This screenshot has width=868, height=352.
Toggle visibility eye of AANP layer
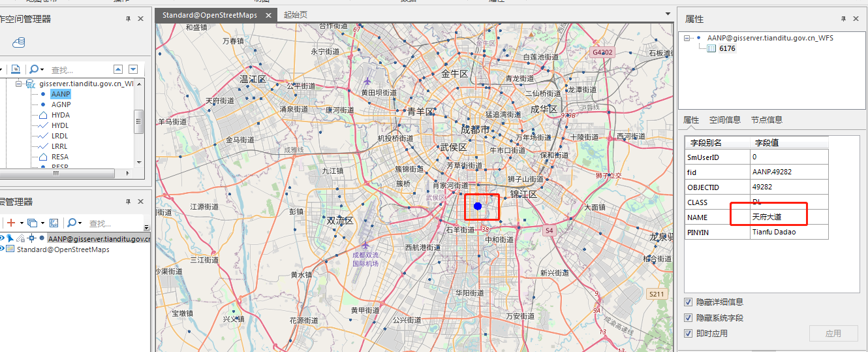(x=2, y=238)
